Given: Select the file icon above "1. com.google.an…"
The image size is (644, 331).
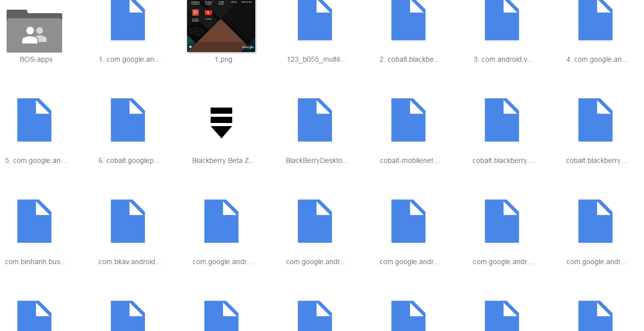Looking at the screenshot, I should click(x=128, y=20).
